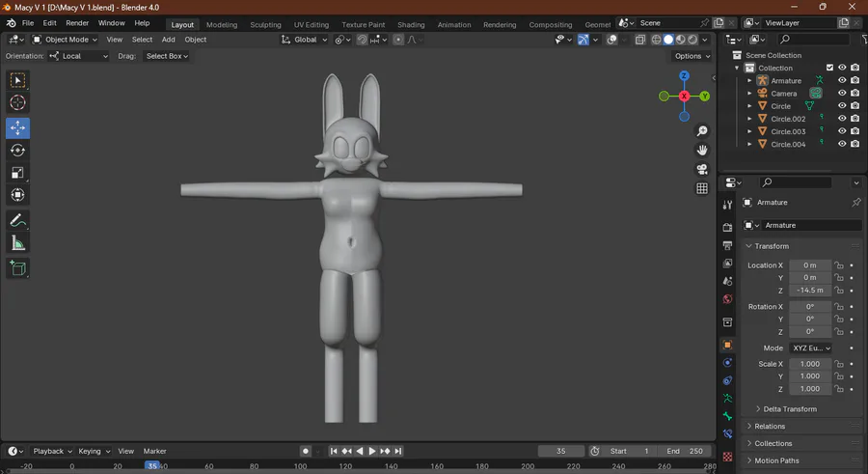The height and width of the screenshot is (474, 868).
Task: Select the Rotate tool
Action: coord(17,151)
